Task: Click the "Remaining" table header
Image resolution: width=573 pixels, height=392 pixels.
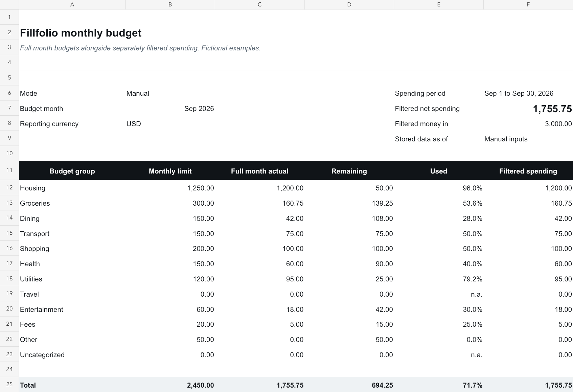Action: pyautogui.click(x=349, y=171)
